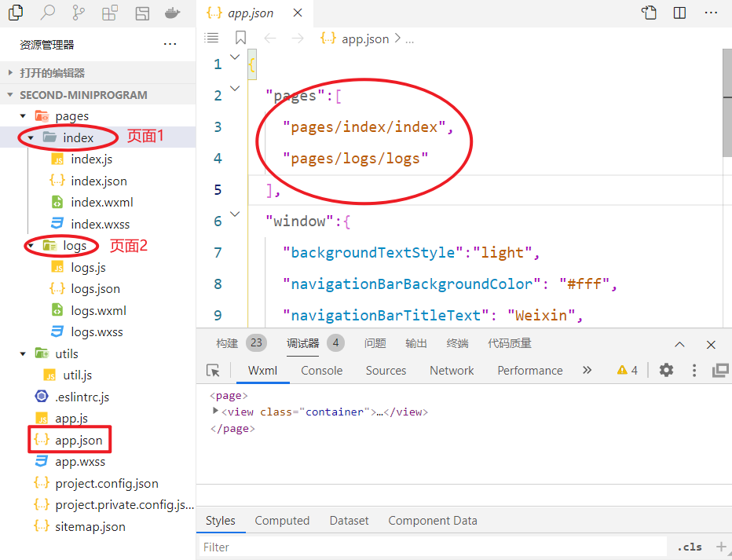This screenshot has height=560, width=732.
Task: Click the bookmark icon in breadcrumb bar
Action: 240,38
